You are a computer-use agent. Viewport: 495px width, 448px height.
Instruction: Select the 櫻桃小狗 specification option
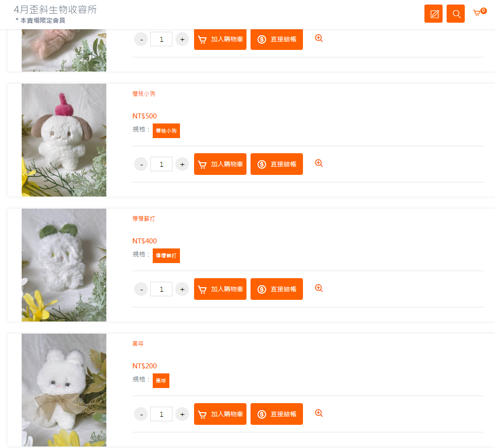[x=166, y=131]
